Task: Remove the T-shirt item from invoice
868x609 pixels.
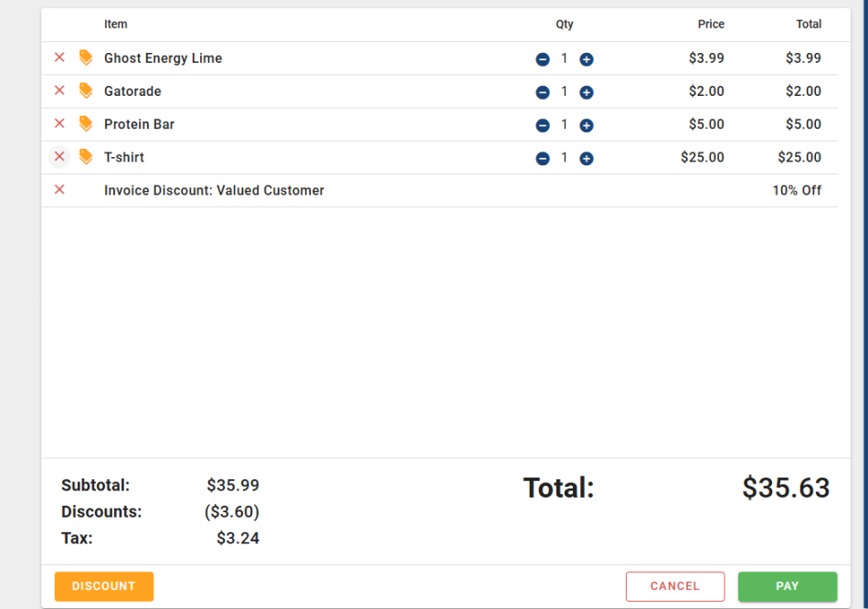Action: [59, 157]
